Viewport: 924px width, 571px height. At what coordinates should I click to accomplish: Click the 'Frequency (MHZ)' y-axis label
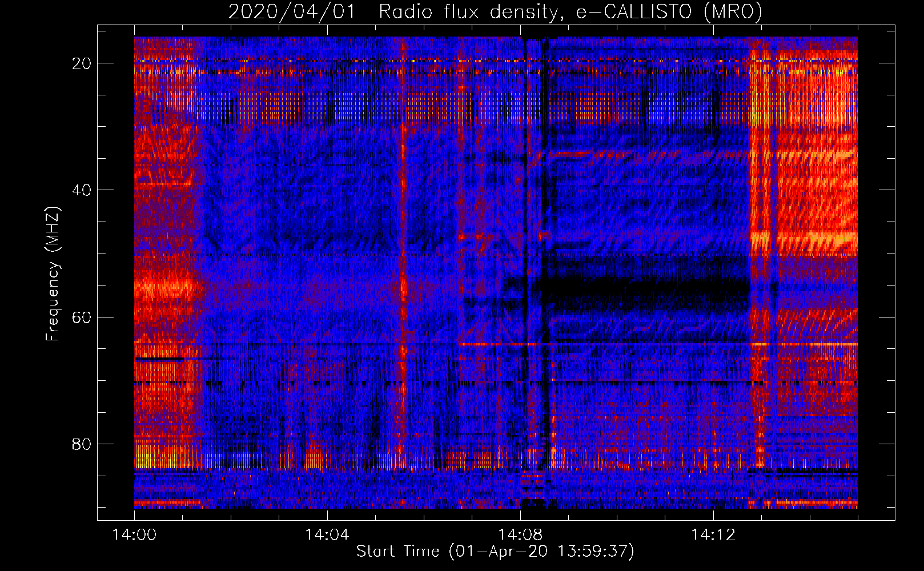tap(53, 274)
